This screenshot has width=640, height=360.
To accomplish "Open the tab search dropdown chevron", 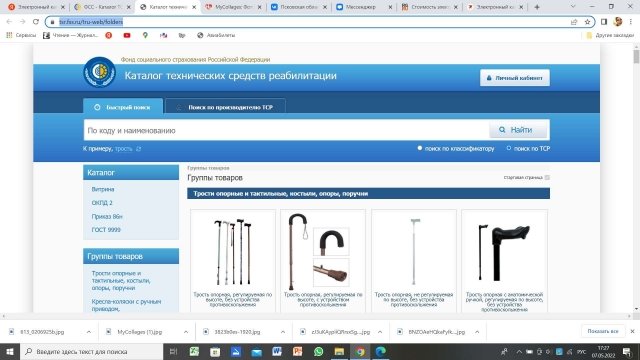I will click(x=573, y=7).
